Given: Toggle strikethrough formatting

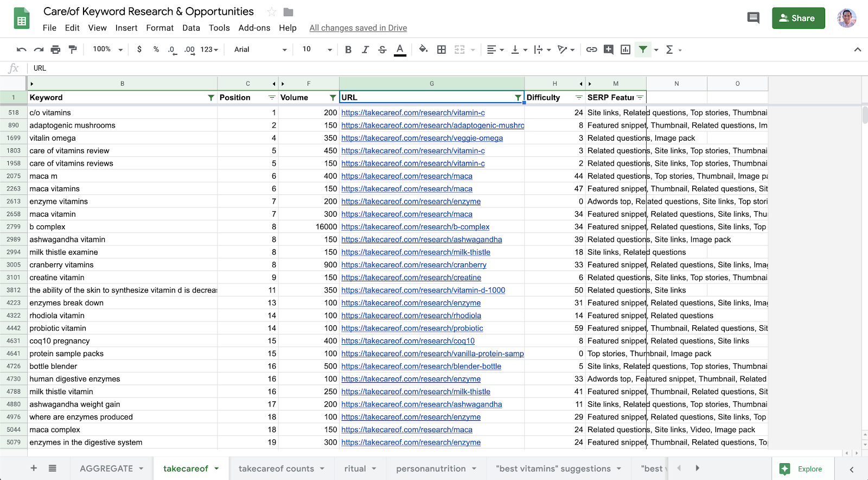Looking at the screenshot, I should click(x=382, y=49).
